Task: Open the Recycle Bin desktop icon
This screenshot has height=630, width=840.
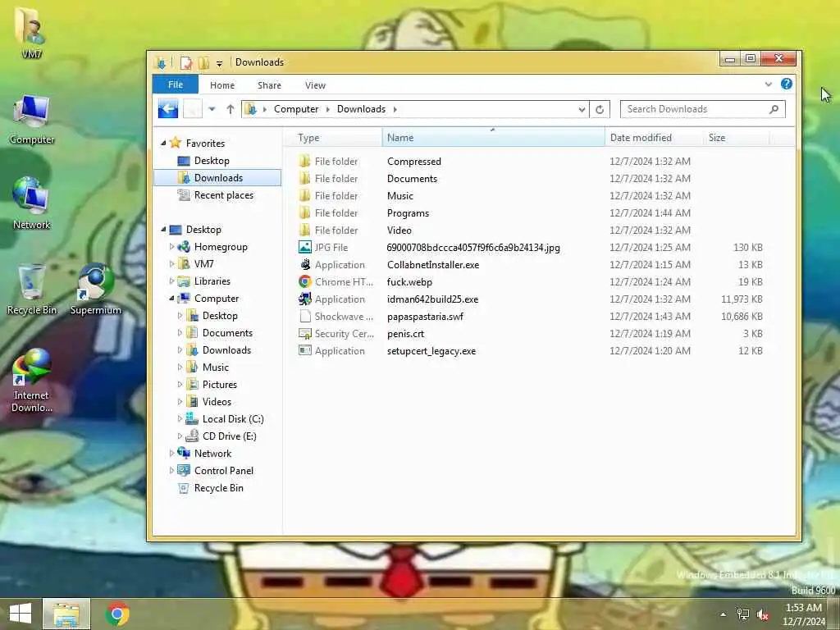Action: tap(32, 290)
